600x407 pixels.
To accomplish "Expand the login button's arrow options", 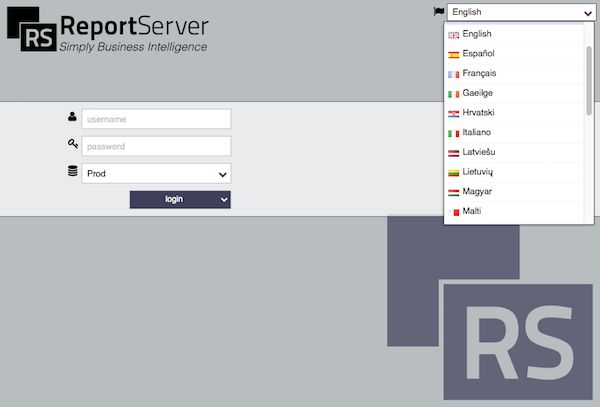I will pyautogui.click(x=224, y=200).
